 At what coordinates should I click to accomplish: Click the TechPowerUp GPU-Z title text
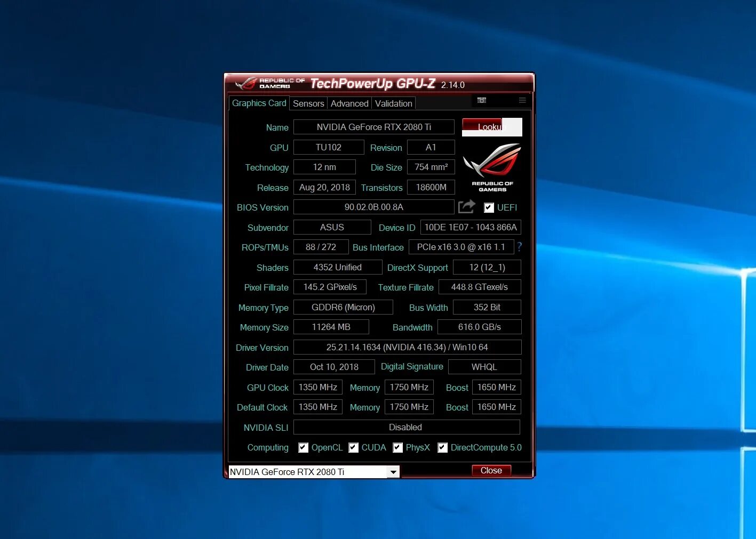373,84
